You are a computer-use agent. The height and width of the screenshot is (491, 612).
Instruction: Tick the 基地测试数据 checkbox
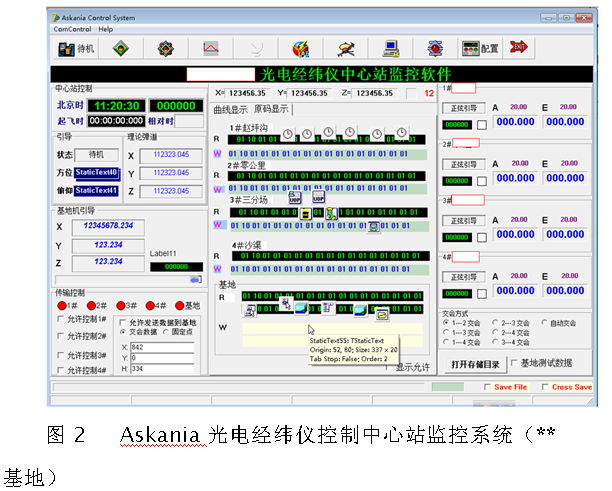(514, 363)
